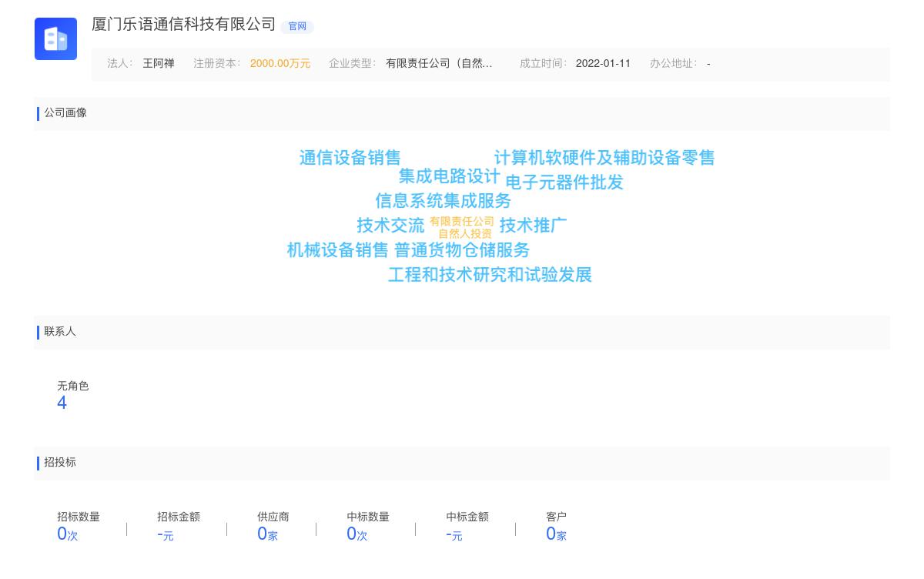
Task: Open 客户 value 0家
Action: coord(556,534)
